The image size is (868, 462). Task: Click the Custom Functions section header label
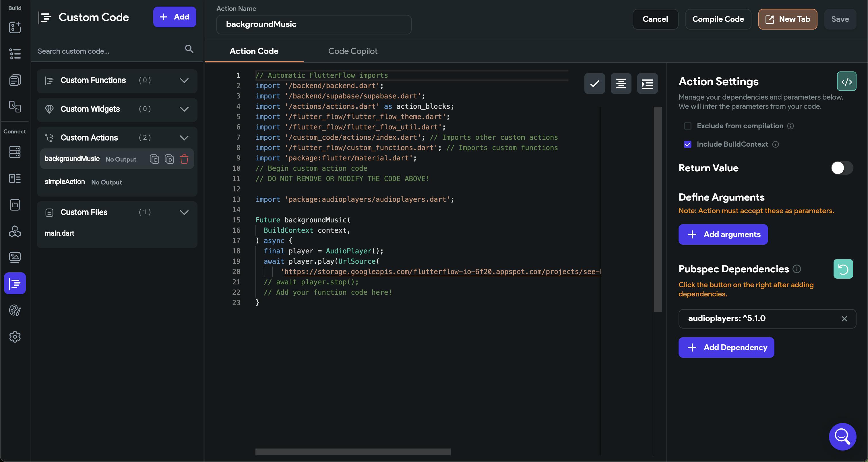point(93,81)
